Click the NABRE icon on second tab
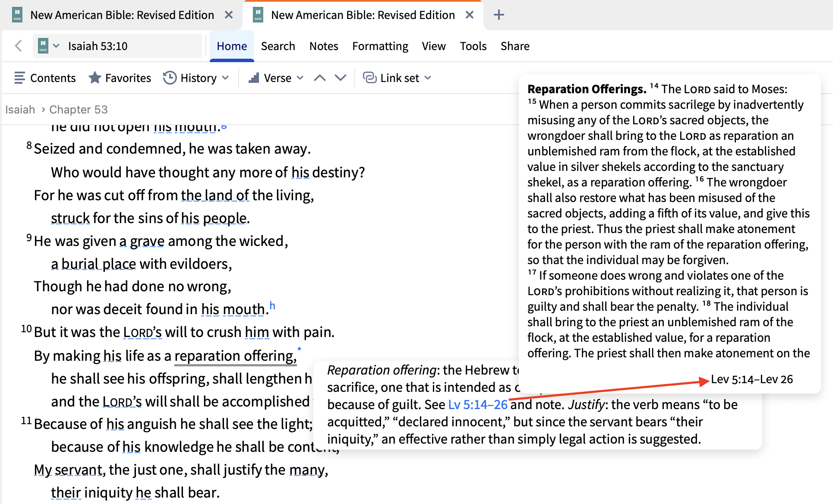This screenshot has height=504, width=833. (x=258, y=15)
